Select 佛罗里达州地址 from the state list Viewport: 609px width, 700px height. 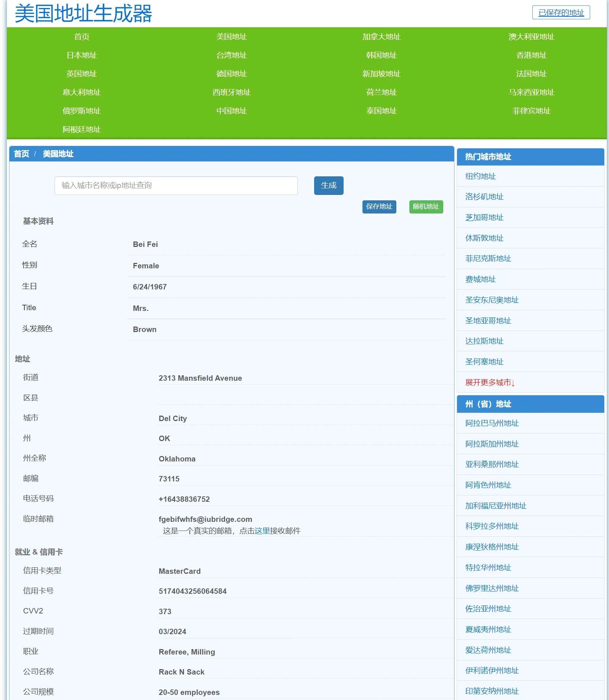tap(492, 588)
